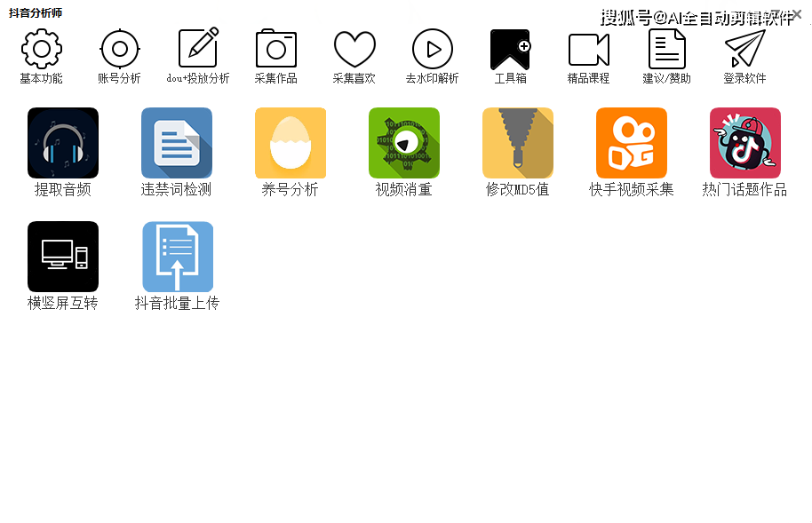Open the 横竖屏互转 screen tool
This screenshot has height=523, width=812.
pyautogui.click(x=63, y=266)
